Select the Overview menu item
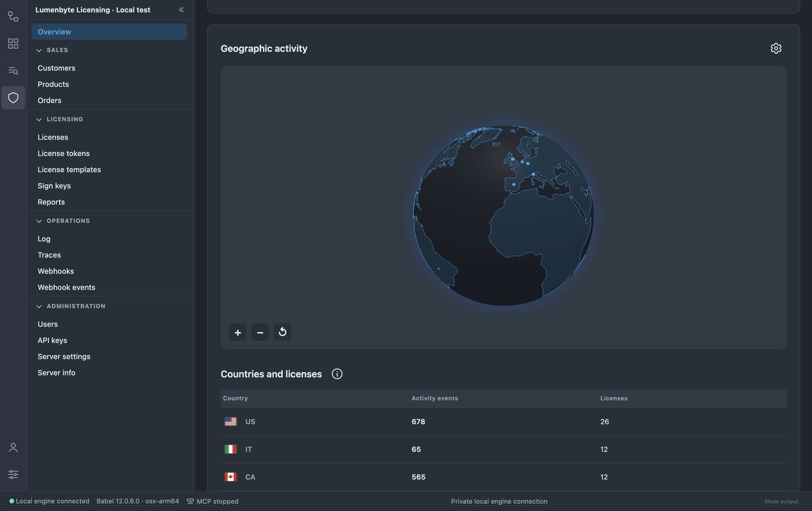812x511 pixels. coord(109,32)
